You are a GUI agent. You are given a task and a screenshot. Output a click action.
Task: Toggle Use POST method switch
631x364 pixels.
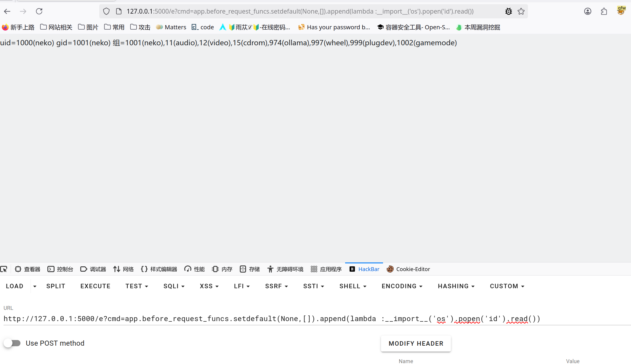click(12, 343)
